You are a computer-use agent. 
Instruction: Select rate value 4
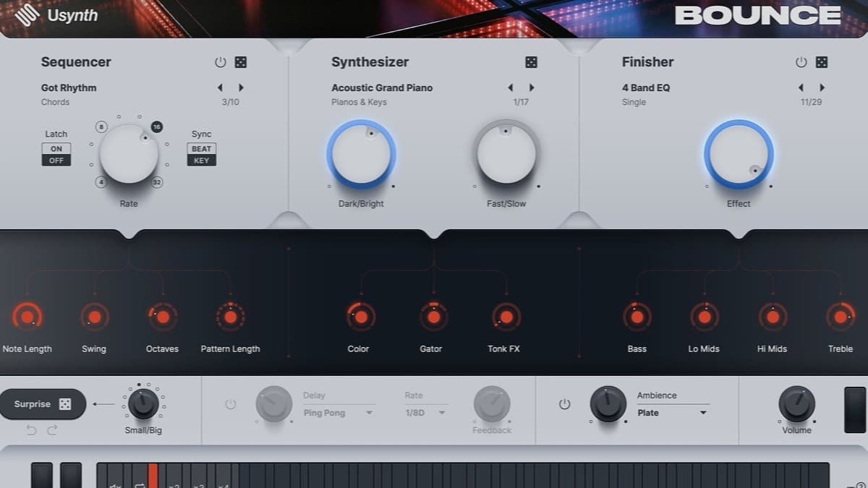coord(101,182)
